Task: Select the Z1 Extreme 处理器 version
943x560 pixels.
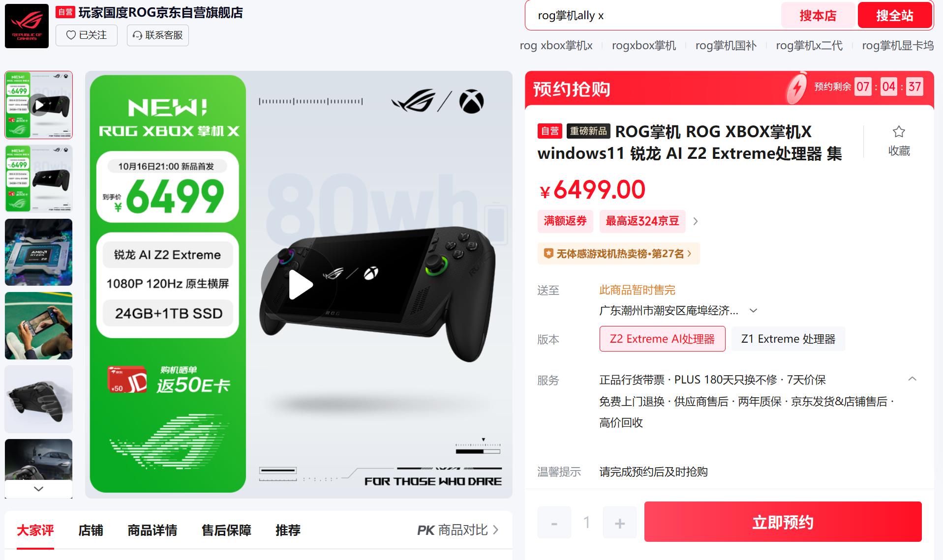Action: (788, 339)
